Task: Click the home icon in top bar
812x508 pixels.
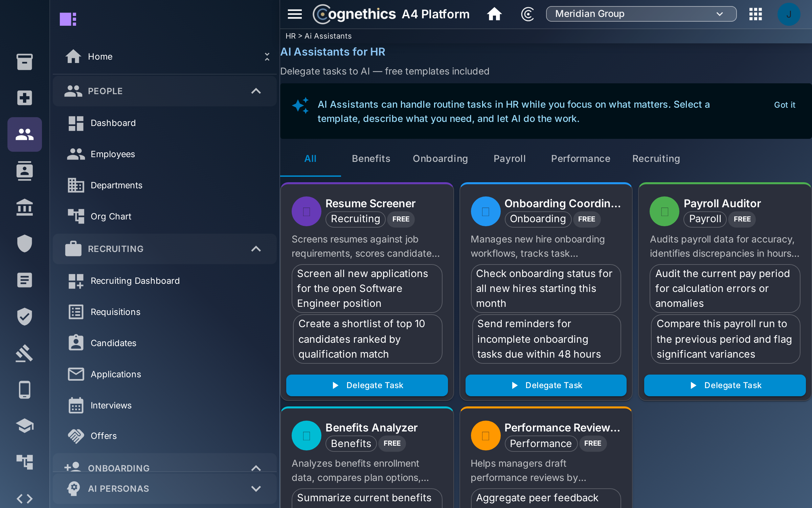Action: pyautogui.click(x=494, y=14)
